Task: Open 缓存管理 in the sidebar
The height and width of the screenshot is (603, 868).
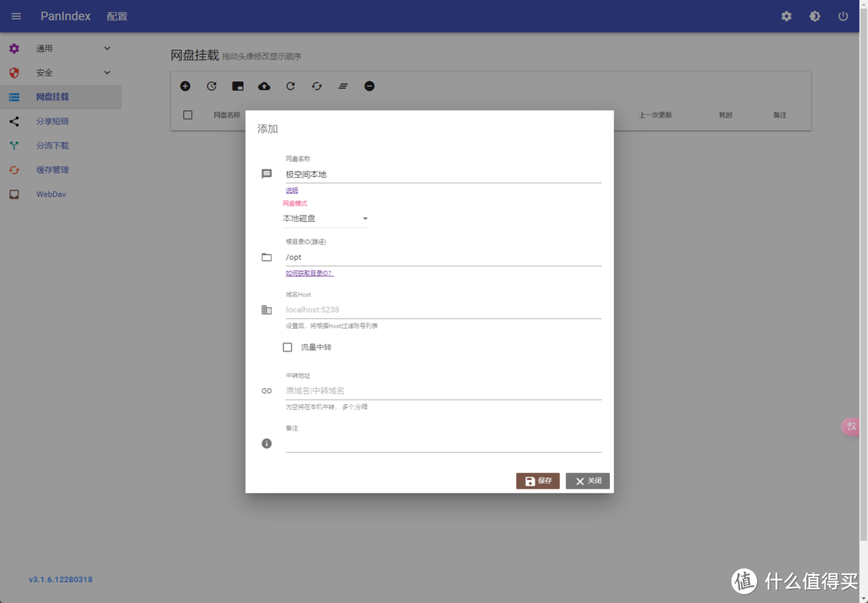Action: [x=60, y=170]
